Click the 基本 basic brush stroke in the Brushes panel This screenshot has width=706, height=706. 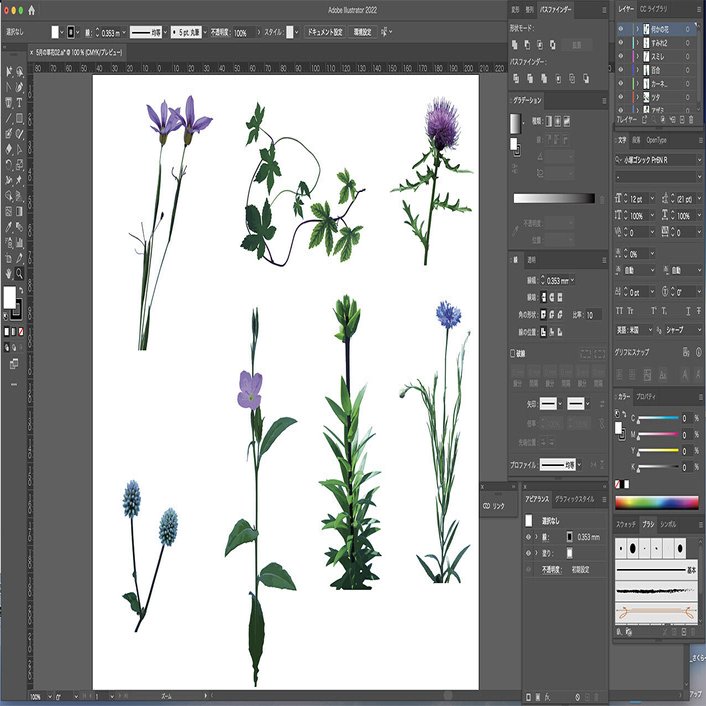coord(656,570)
